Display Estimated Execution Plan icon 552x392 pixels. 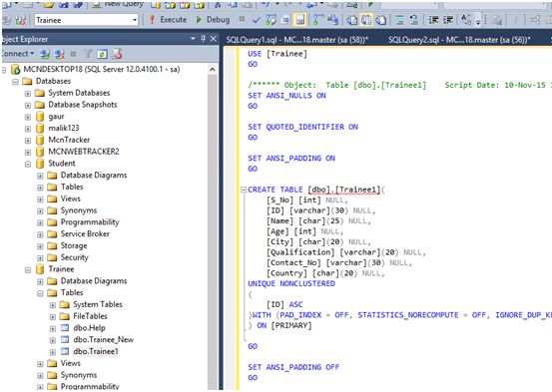271,20
